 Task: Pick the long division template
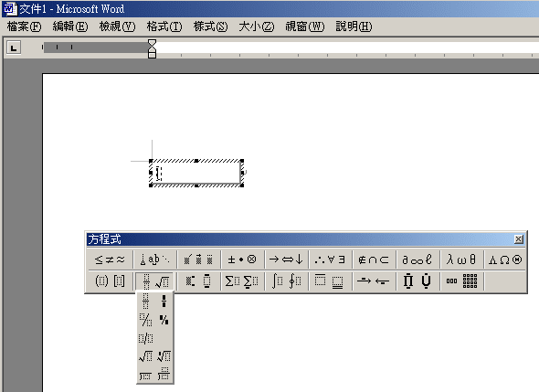click(x=146, y=374)
